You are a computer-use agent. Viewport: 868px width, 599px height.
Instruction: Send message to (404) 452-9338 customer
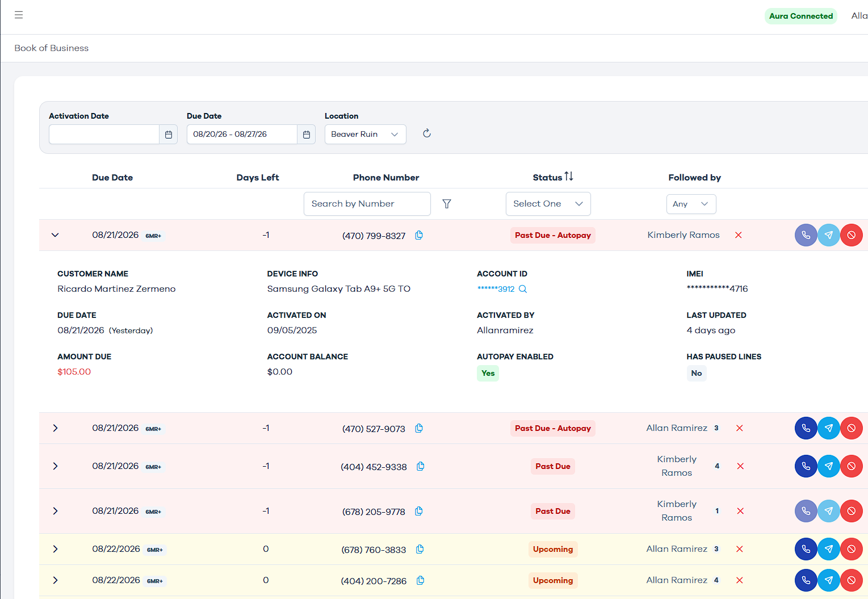829,466
